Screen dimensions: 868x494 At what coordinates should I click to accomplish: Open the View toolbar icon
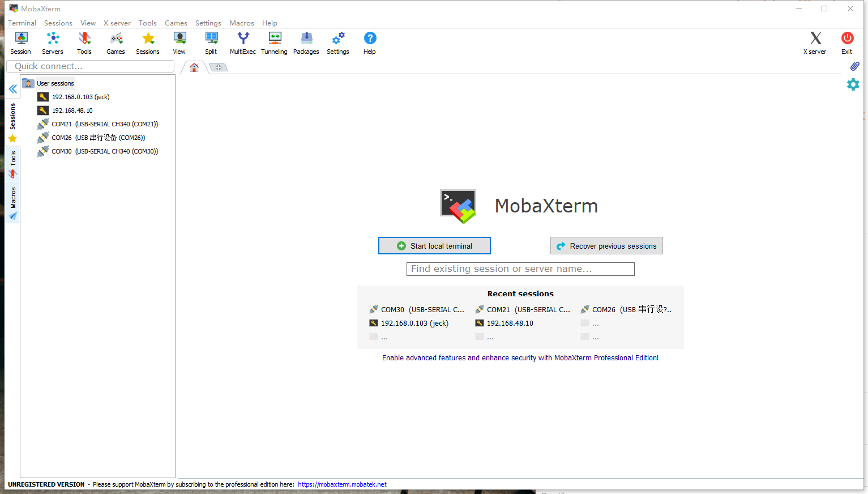[179, 43]
